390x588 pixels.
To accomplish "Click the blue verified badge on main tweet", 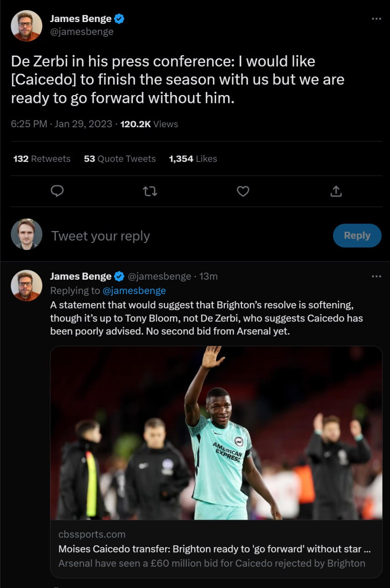I will [120, 19].
